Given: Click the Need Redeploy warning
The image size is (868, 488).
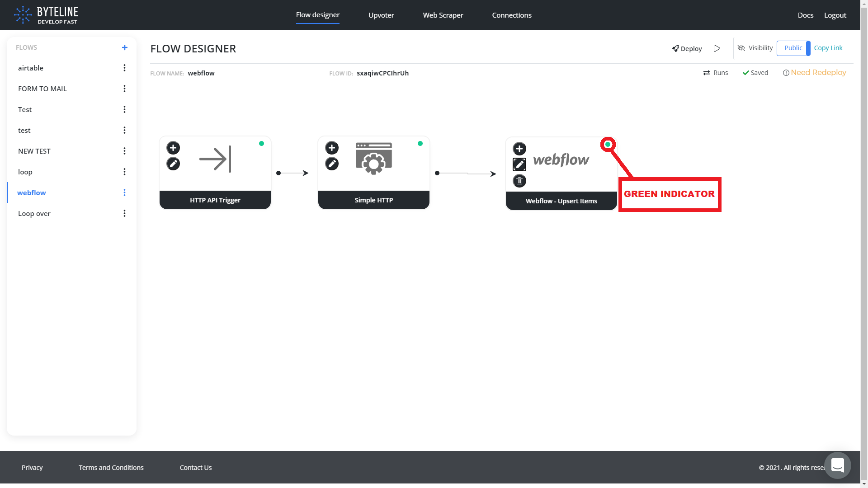Looking at the screenshot, I should [815, 72].
